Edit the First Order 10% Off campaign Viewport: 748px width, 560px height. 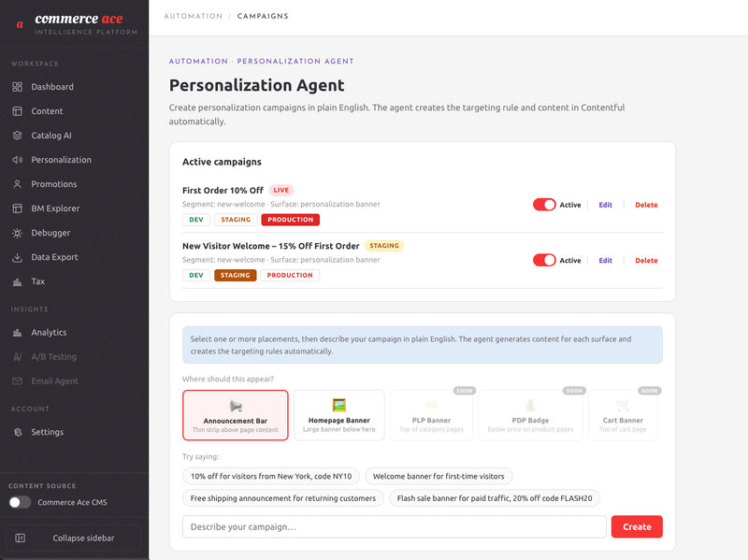605,205
